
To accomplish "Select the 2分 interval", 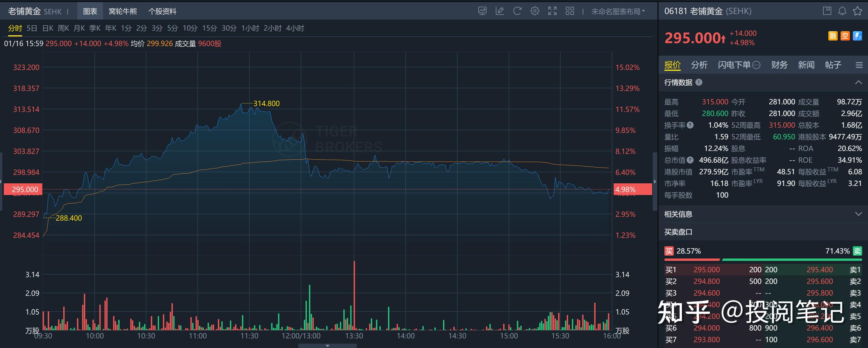I will (141, 28).
